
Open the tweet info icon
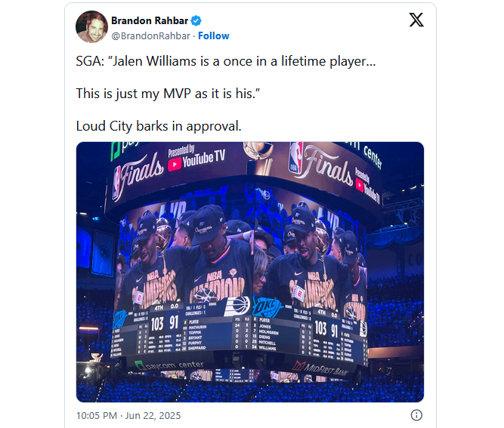tap(416, 415)
